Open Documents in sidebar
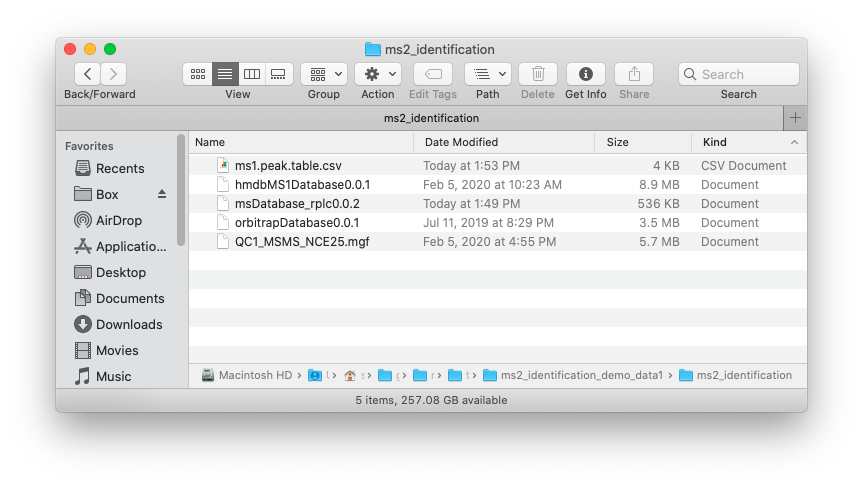Screen dimensions: 863x486 119,298
